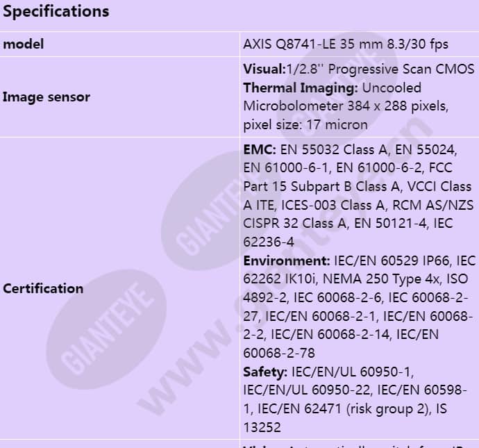The height and width of the screenshot is (448, 479).
Task: Click the Image sensor row label
Action: tap(47, 97)
